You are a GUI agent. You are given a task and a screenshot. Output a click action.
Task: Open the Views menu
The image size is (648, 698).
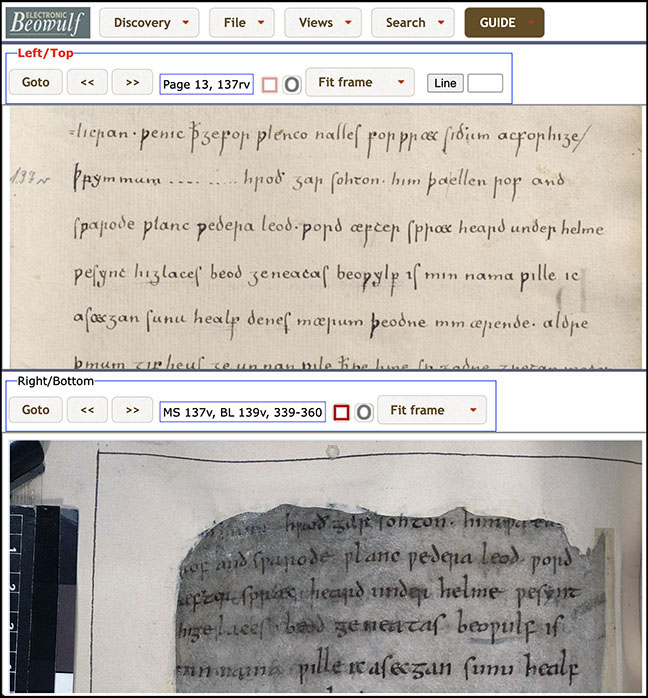[323, 22]
